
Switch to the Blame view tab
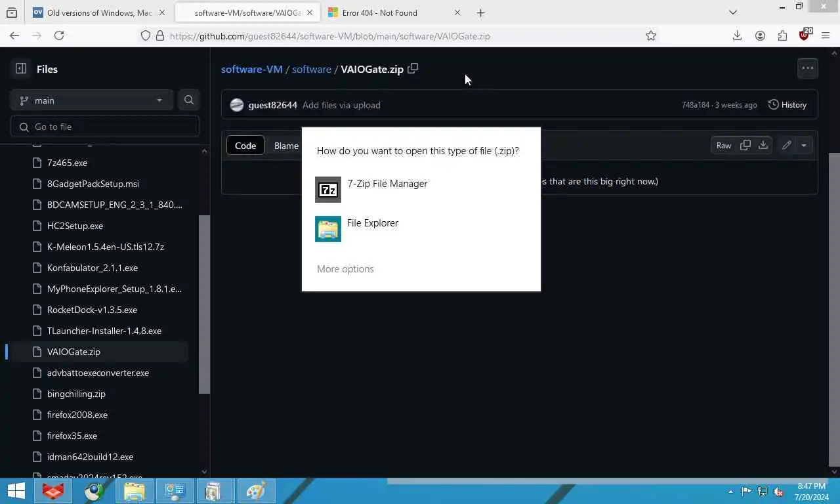click(x=286, y=146)
